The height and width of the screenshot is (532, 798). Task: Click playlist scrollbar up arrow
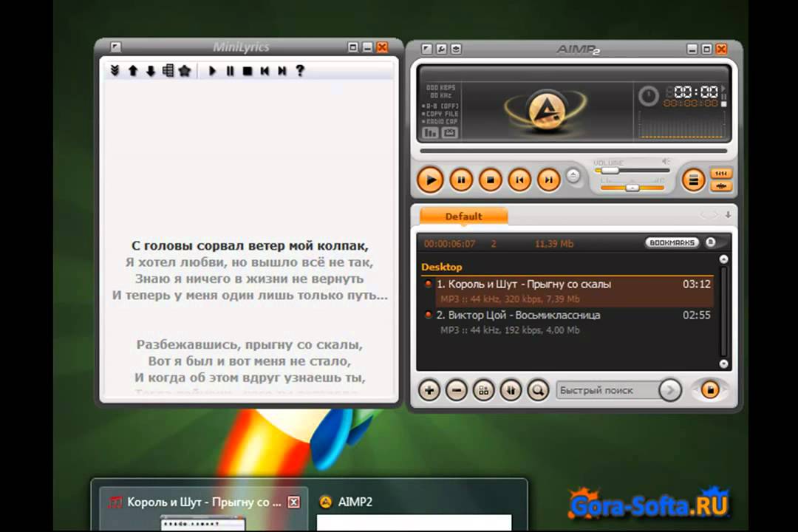pyautogui.click(x=723, y=259)
